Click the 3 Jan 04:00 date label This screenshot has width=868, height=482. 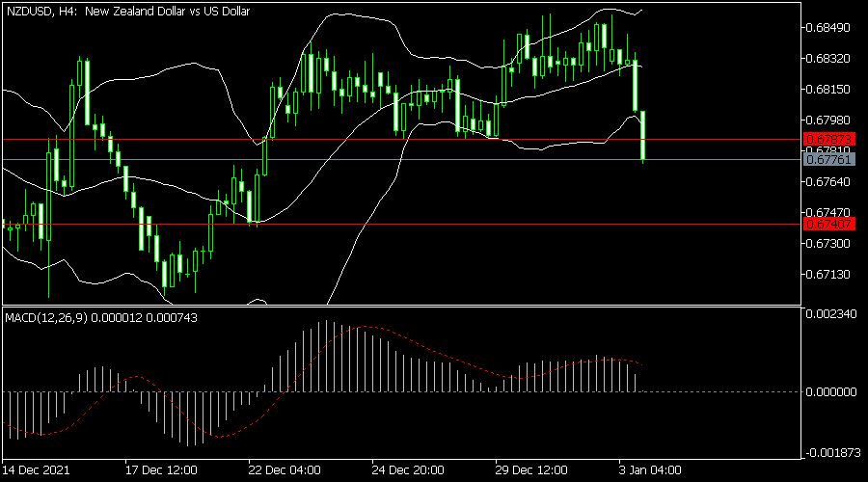click(650, 469)
